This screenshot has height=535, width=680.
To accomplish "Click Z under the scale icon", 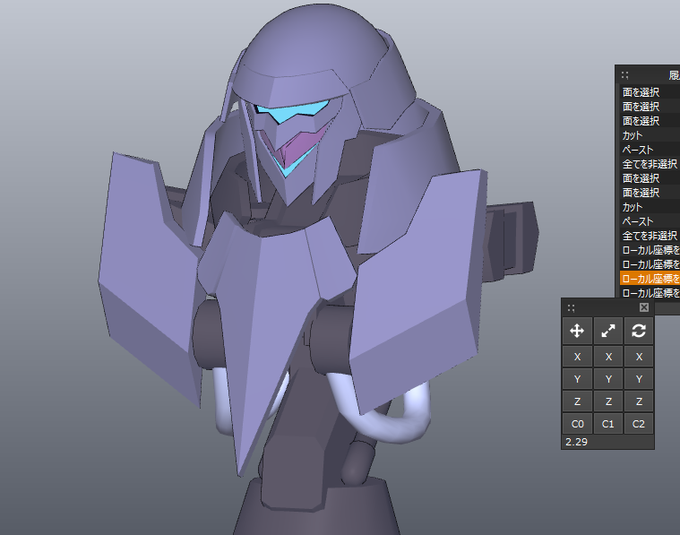I will [608, 401].
